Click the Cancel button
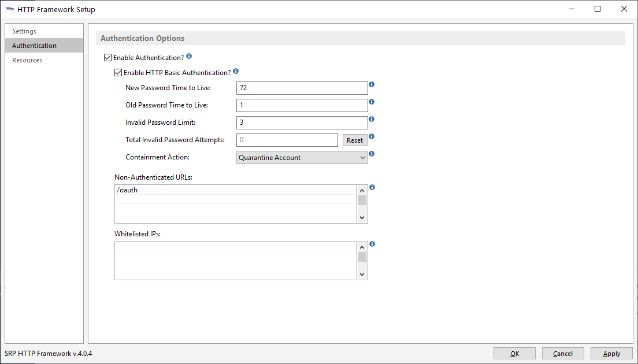Screen dimensions: 638x364 pyautogui.click(x=563, y=354)
